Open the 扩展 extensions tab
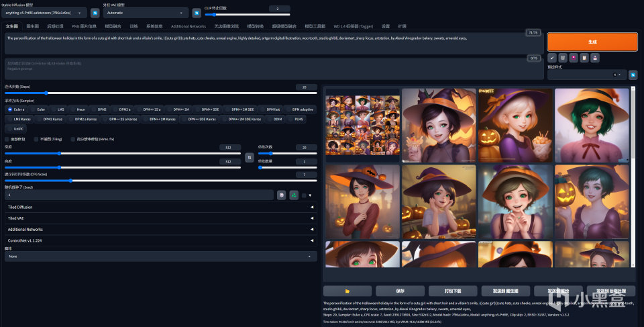Image resolution: width=644 pixels, height=327 pixels. click(402, 26)
